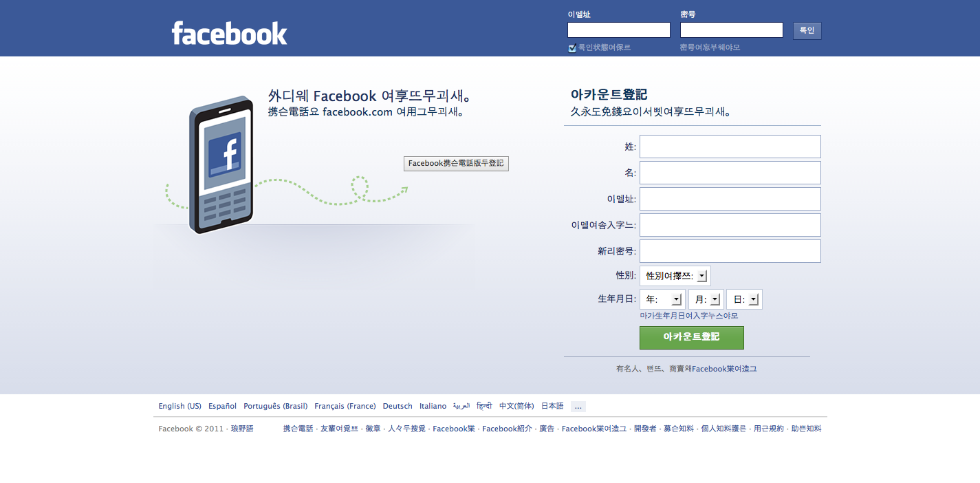The width and height of the screenshot is (980, 483).
Task: Open the 助쁜知料 help footer link
Action: click(806, 429)
